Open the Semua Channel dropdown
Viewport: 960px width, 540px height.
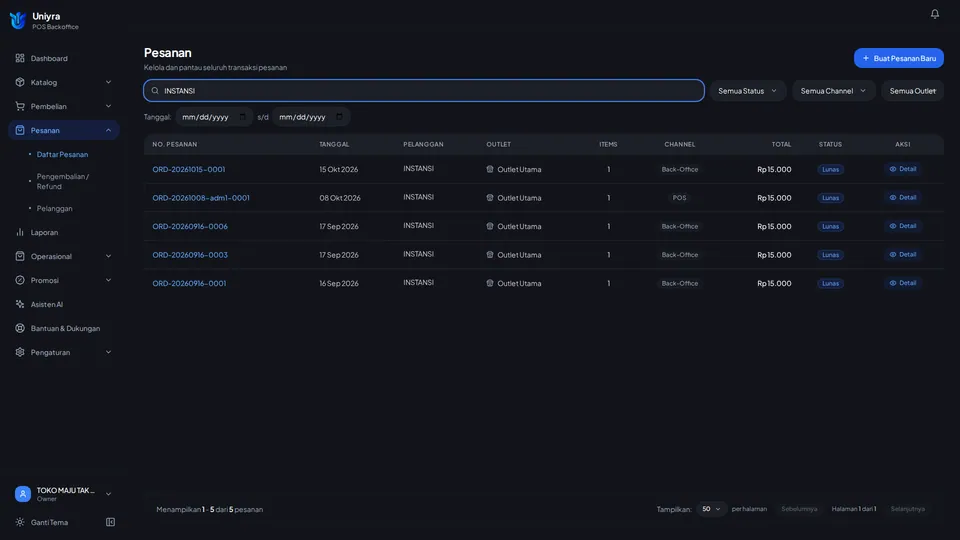833,91
